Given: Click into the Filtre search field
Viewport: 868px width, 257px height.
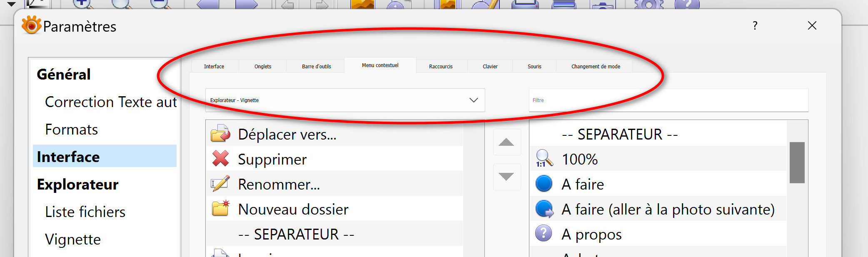Looking at the screenshot, I should pyautogui.click(x=668, y=100).
